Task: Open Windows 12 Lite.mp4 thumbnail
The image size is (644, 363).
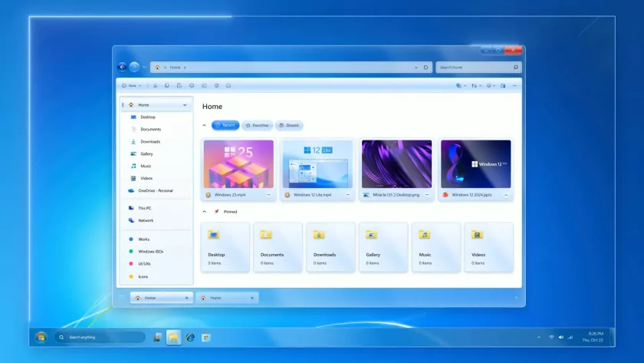Action: [317, 164]
